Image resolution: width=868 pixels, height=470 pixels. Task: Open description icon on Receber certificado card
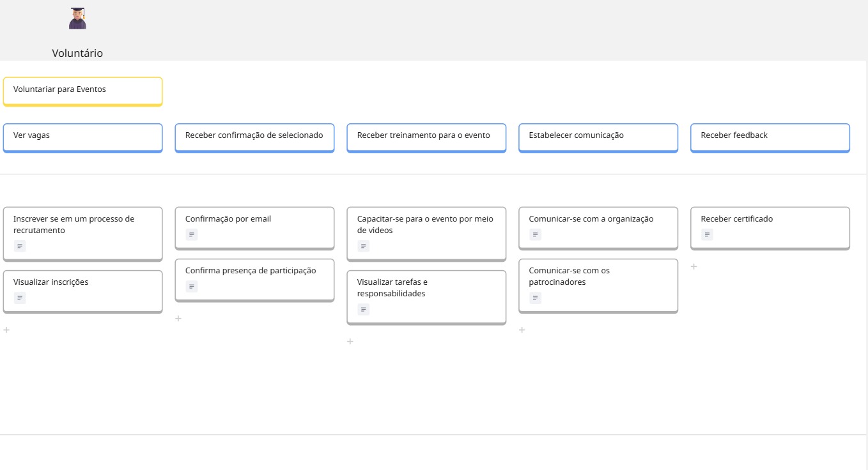click(707, 235)
